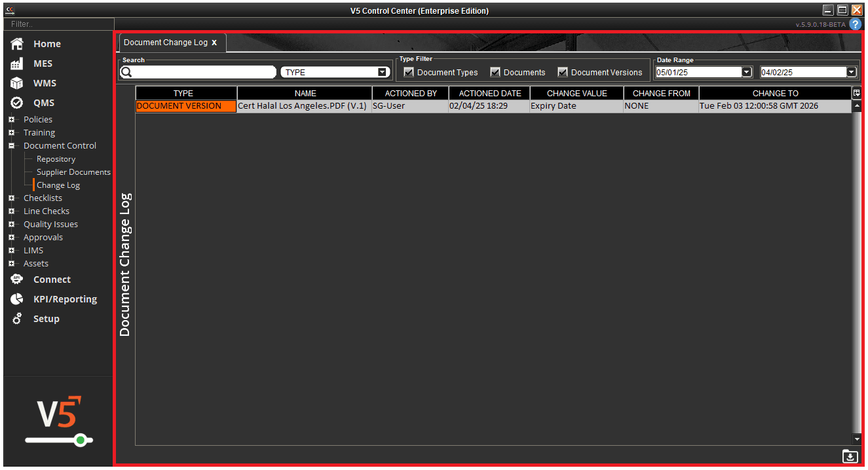Screen dimensions: 868x470
Task: Open the Connect menu
Action: coord(52,280)
